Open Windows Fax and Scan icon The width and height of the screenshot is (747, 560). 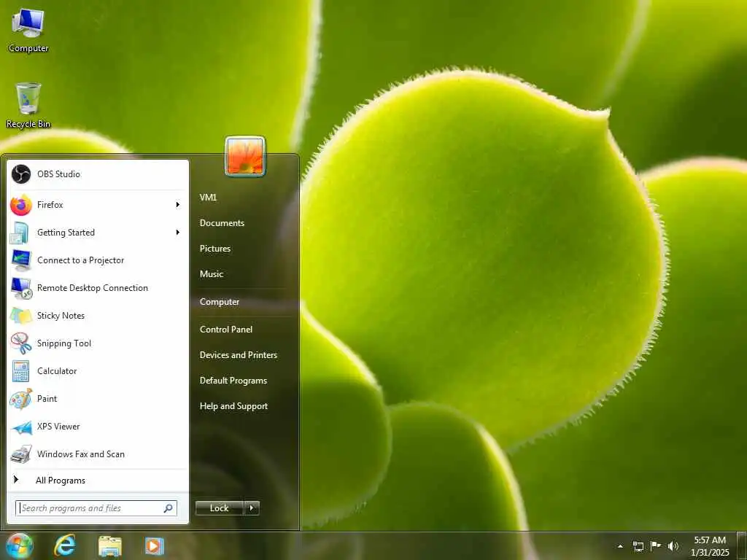click(21, 454)
